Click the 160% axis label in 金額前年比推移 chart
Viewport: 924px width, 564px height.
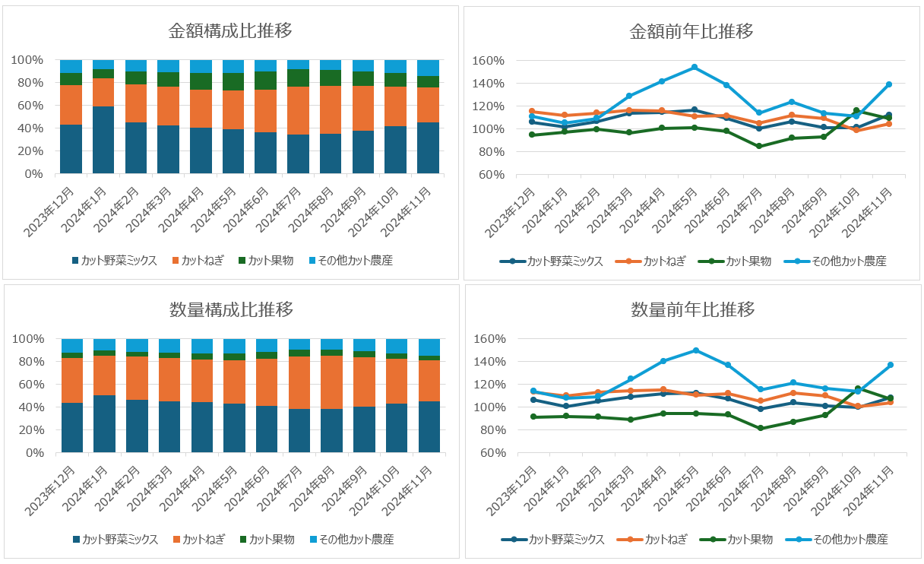click(489, 61)
